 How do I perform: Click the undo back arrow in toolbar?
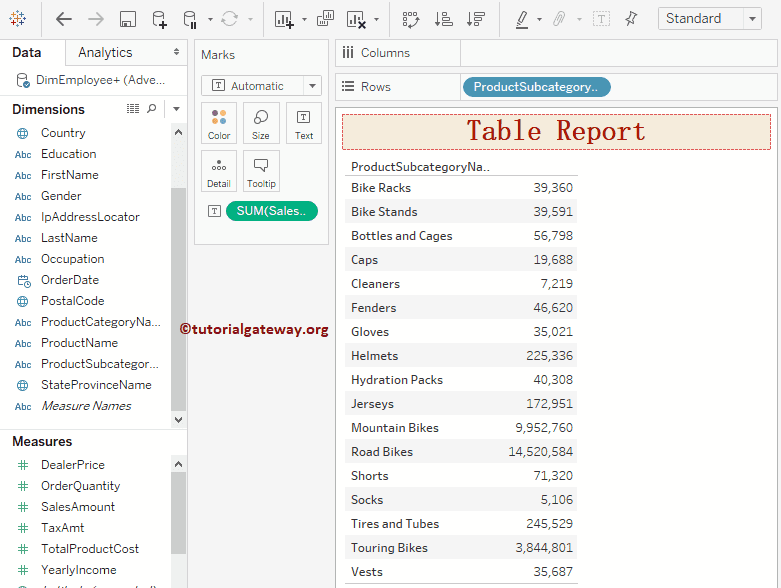pyautogui.click(x=64, y=19)
